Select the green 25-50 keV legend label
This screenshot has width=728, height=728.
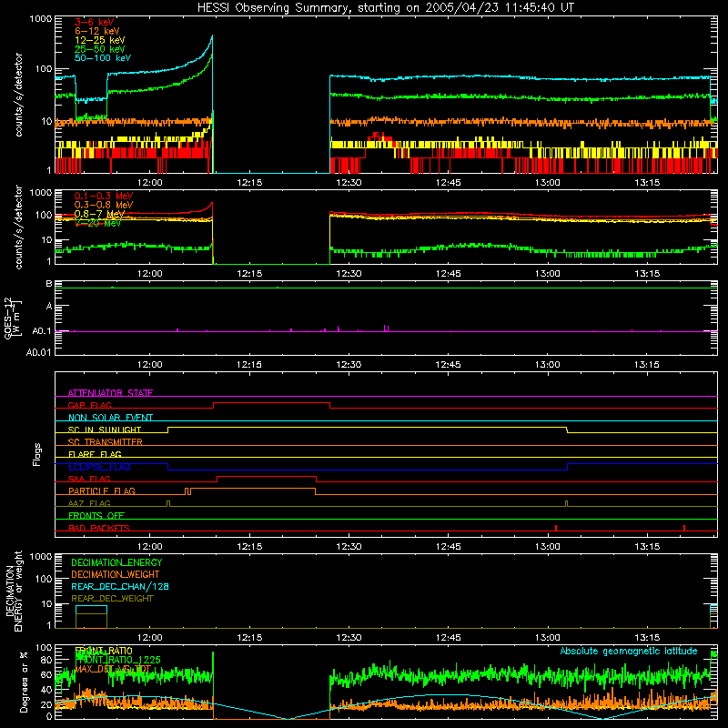pos(100,49)
